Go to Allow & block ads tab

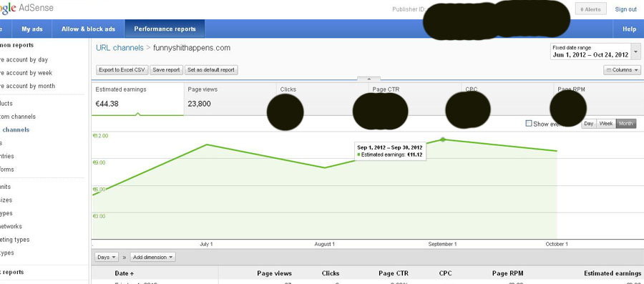point(88,29)
